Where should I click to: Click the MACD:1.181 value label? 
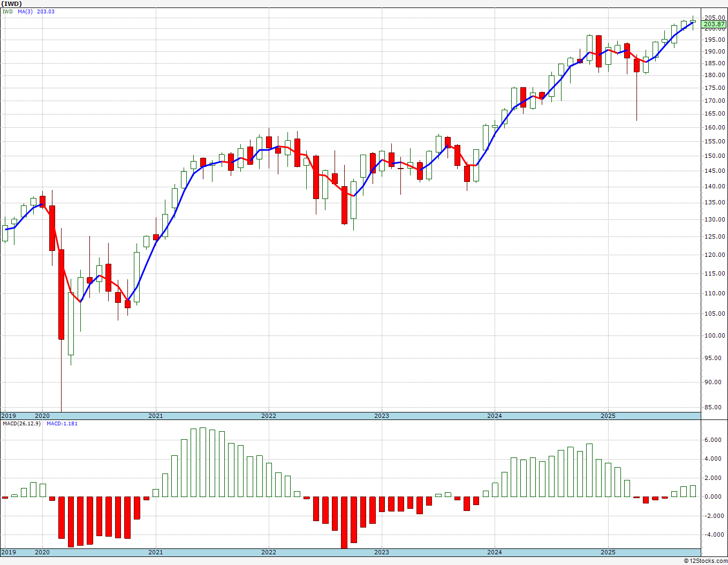63,424
